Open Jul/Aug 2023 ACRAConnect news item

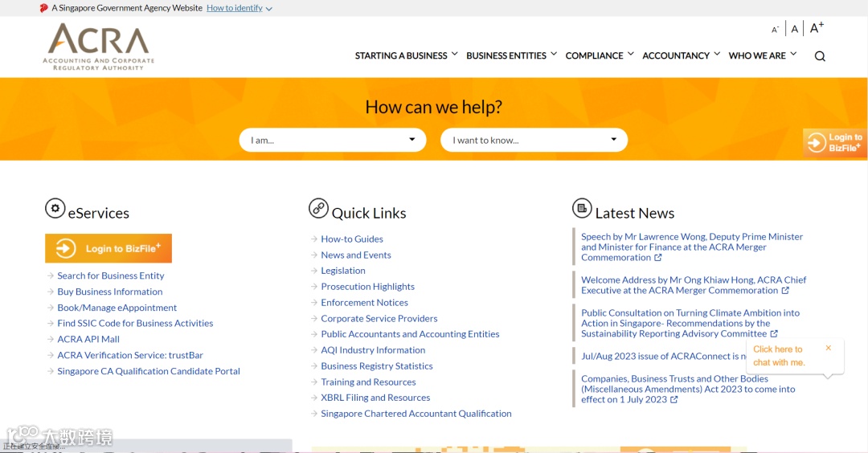tap(663, 356)
